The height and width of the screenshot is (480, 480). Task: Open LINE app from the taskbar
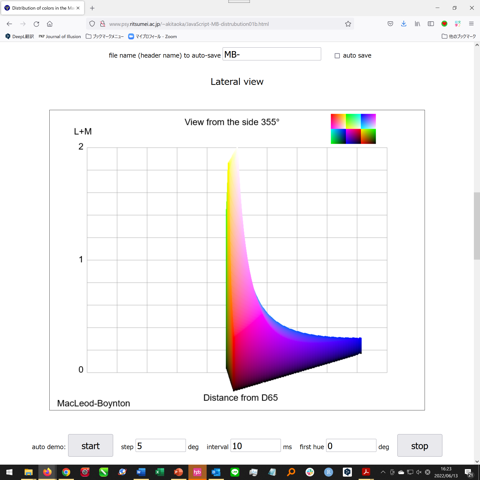coord(235,472)
